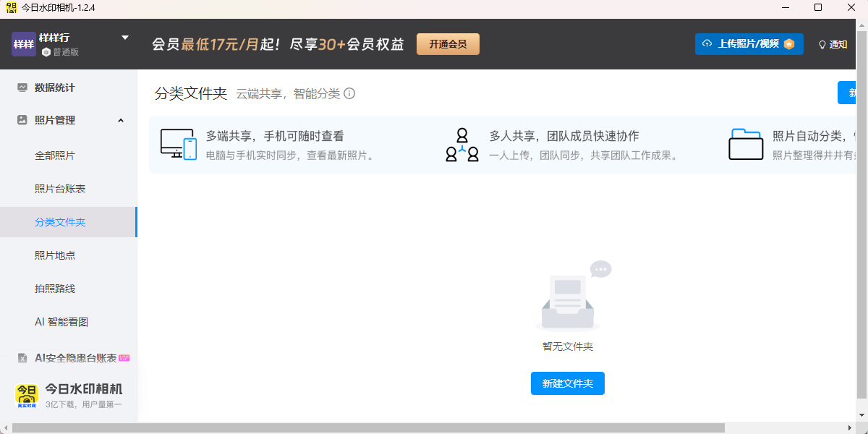Image resolution: width=868 pixels, height=434 pixels.
Task: Maximize the 今日水印相机 window
Action: point(818,7)
